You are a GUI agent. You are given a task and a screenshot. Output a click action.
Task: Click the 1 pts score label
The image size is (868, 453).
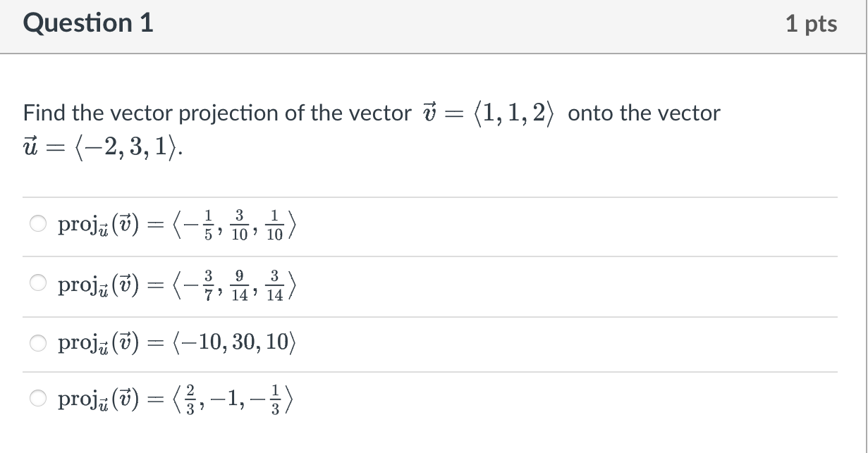(811, 24)
